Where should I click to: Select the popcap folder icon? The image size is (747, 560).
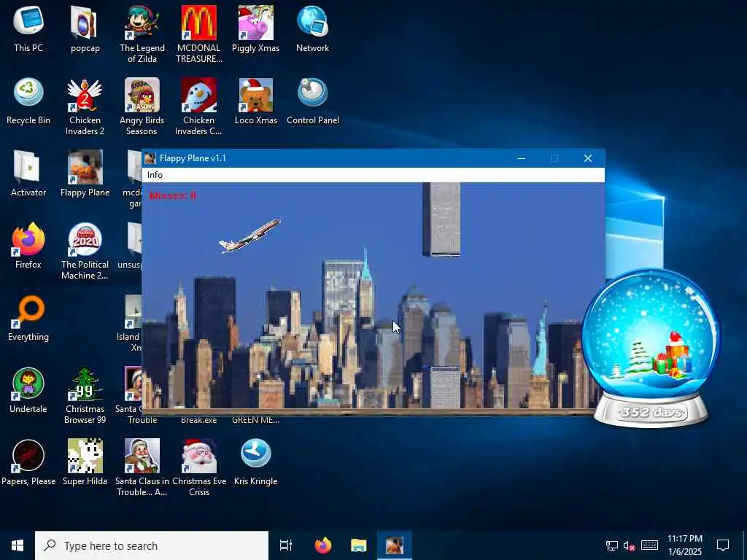click(x=85, y=28)
